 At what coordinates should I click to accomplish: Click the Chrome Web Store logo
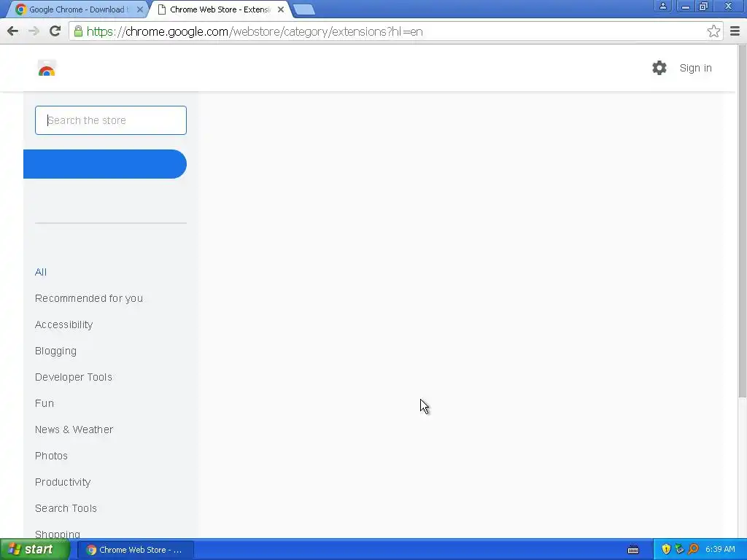click(x=47, y=68)
